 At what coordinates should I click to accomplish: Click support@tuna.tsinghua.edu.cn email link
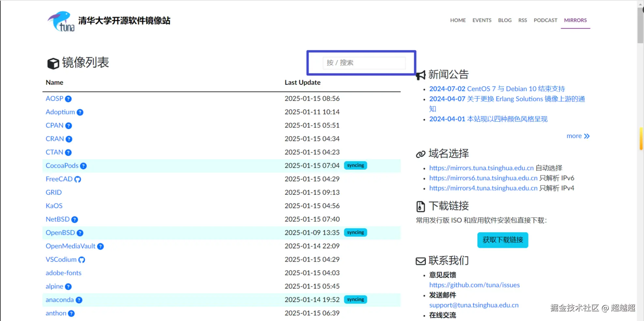point(474,305)
